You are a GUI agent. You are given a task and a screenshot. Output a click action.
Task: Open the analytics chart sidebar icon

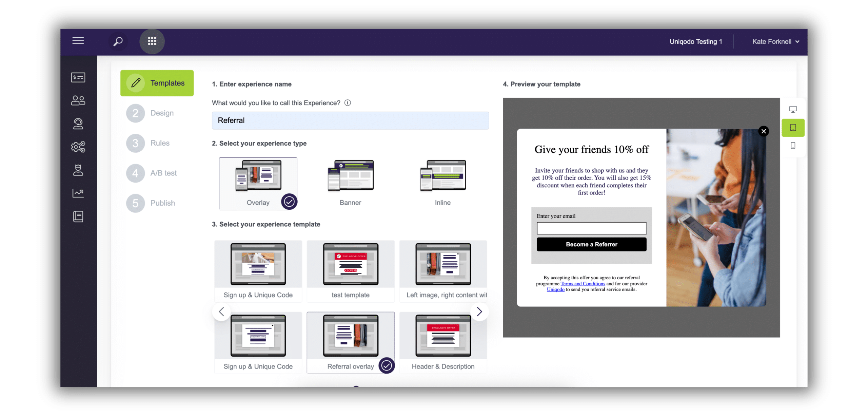(78, 193)
